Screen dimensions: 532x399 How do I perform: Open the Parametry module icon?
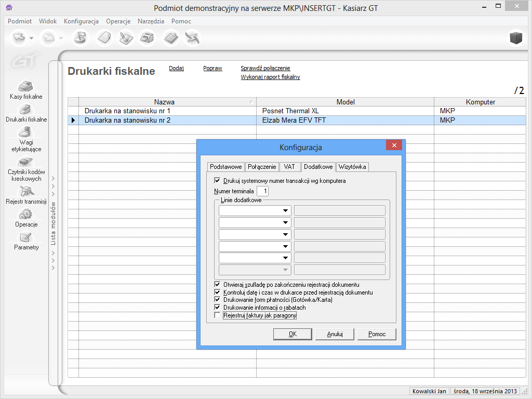26,237
